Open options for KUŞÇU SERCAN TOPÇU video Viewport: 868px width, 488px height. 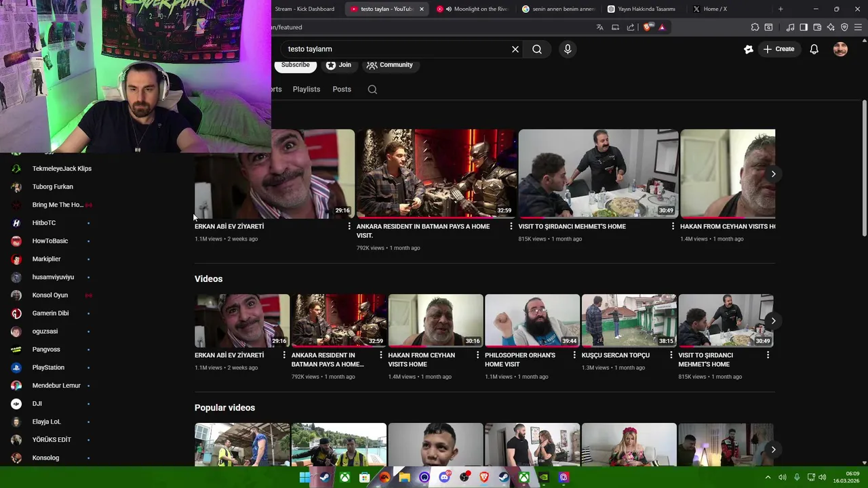tap(671, 355)
